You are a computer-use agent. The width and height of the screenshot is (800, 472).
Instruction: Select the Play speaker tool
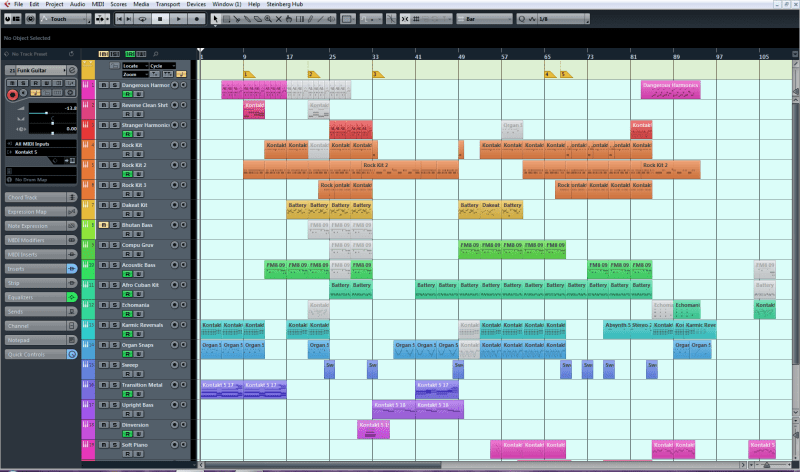(x=331, y=19)
